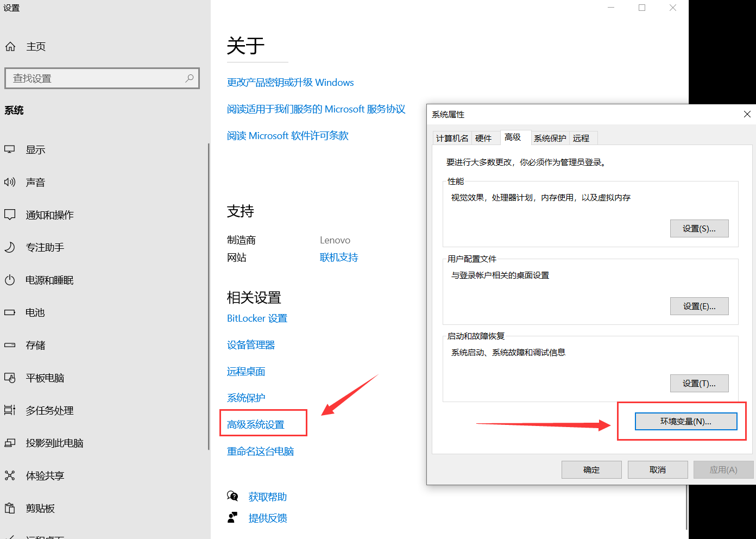Open 系统保护 link under 相关设置
Image resolution: width=756 pixels, height=539 pixels.
point(246,398)
